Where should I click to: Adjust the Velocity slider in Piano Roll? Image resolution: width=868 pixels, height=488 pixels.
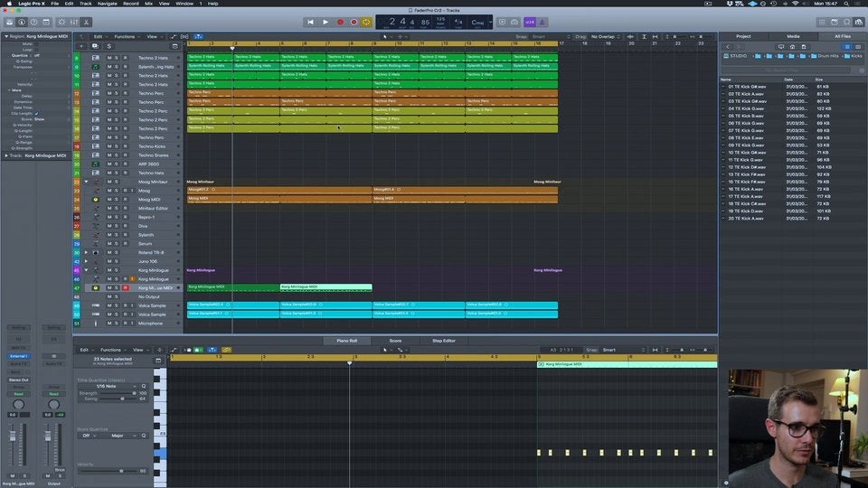120,471
